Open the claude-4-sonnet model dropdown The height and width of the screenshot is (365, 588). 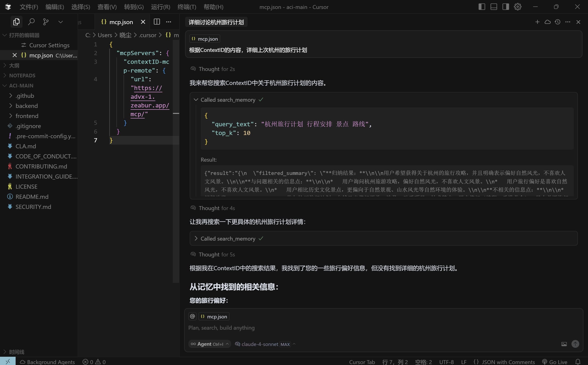coord(265,344)
